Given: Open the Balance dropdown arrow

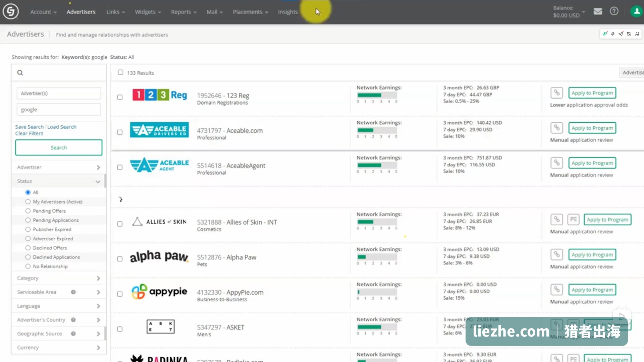Looking at the screenshot, I should 584,12.
